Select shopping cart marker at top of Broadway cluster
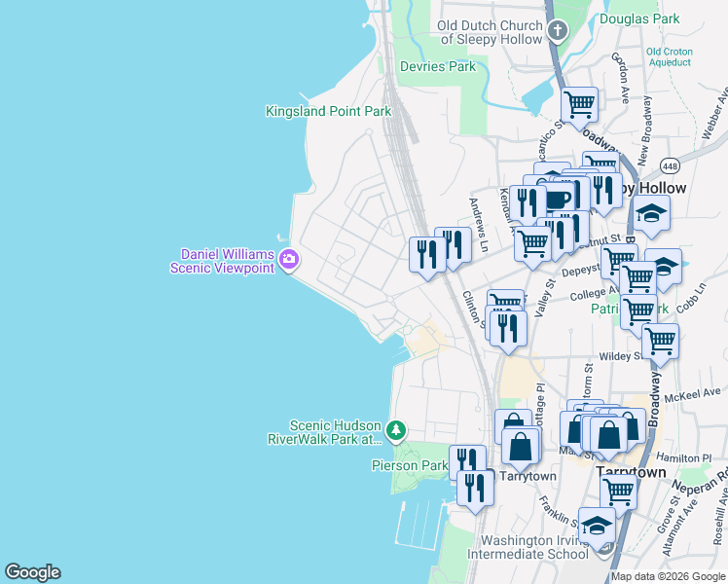Screen dimensions: 728x584 click(x=601, y=162)
